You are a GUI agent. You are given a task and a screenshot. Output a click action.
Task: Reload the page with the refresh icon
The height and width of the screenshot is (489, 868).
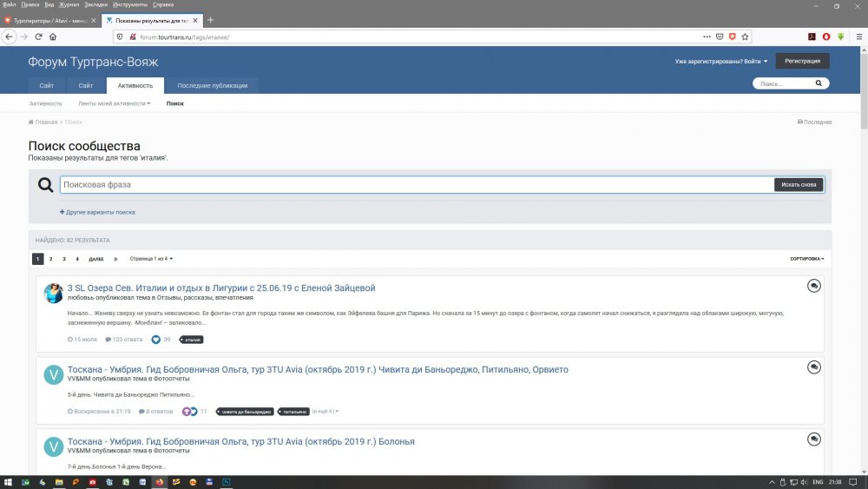pos(38,36)
